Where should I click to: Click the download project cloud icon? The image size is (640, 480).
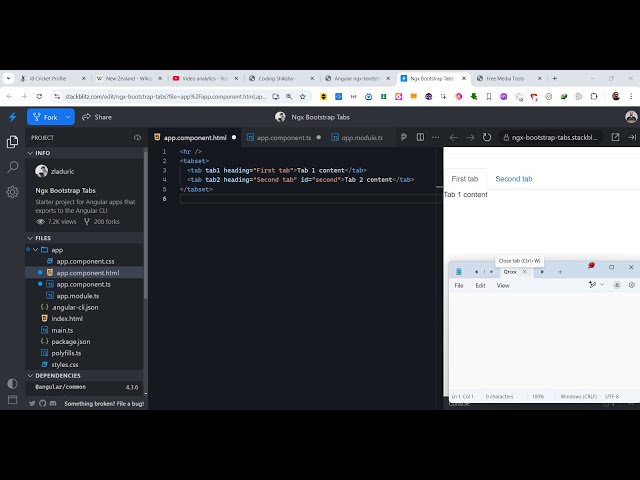[x=138, y=137]
